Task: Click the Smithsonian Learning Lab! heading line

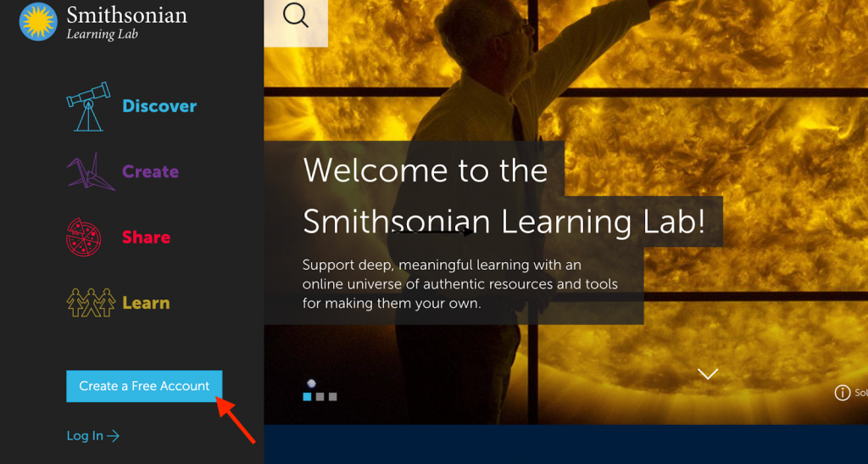Action: [x=504, y=221]
